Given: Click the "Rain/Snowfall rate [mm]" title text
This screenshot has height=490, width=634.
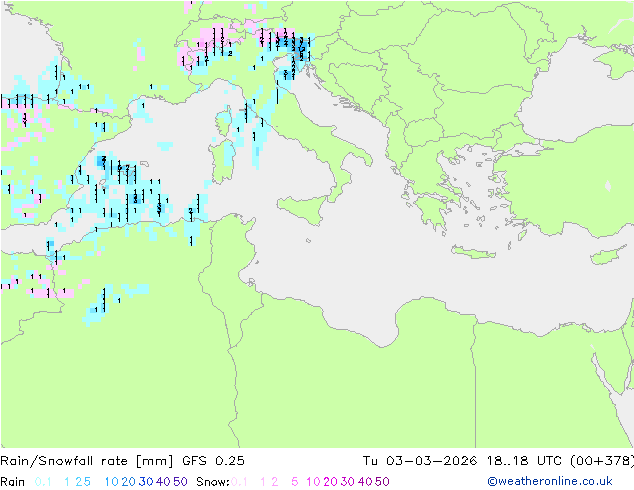Looking at the screenshot, I should (87, 461).
